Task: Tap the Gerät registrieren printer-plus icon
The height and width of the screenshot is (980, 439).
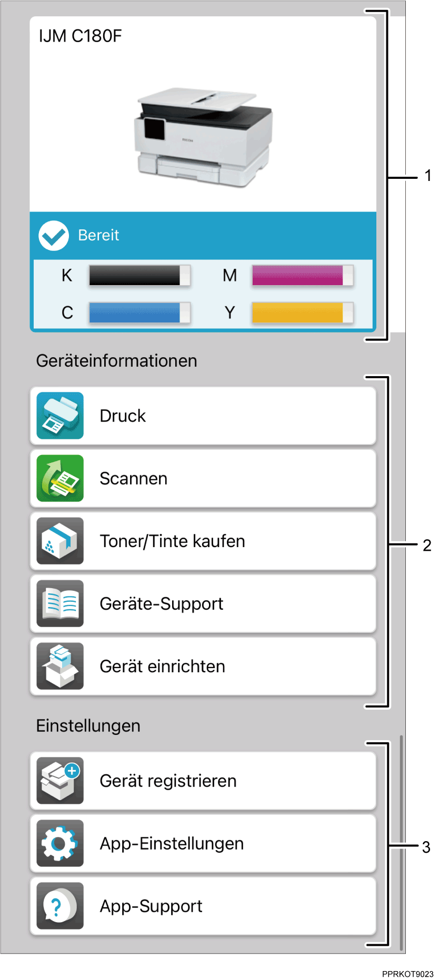Action: 59,780
